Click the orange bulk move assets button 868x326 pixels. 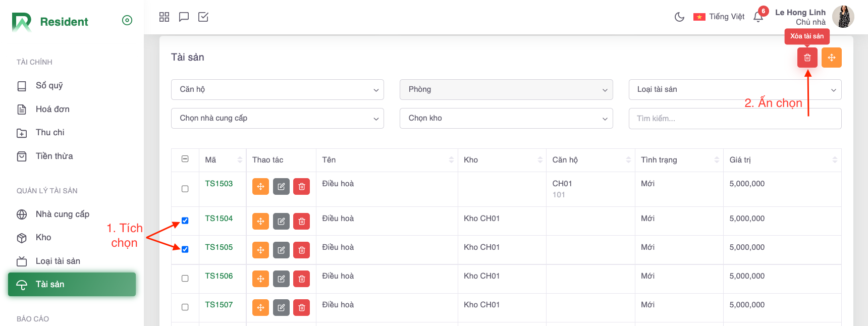pyautogui.click(x=831, y=58)
